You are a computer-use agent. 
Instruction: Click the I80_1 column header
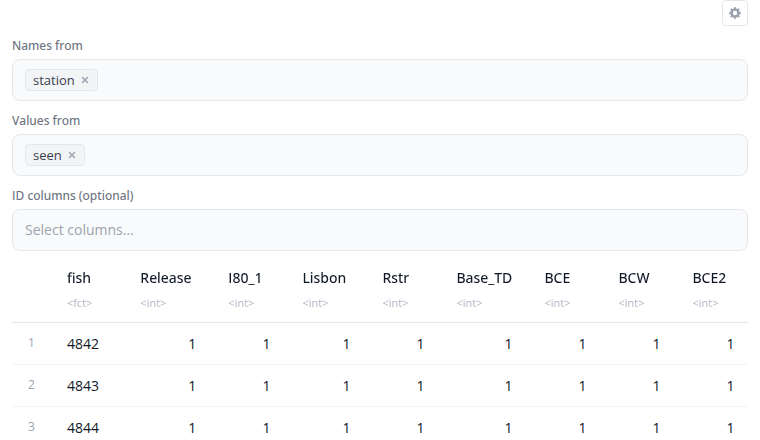click(x=245, y=278)
